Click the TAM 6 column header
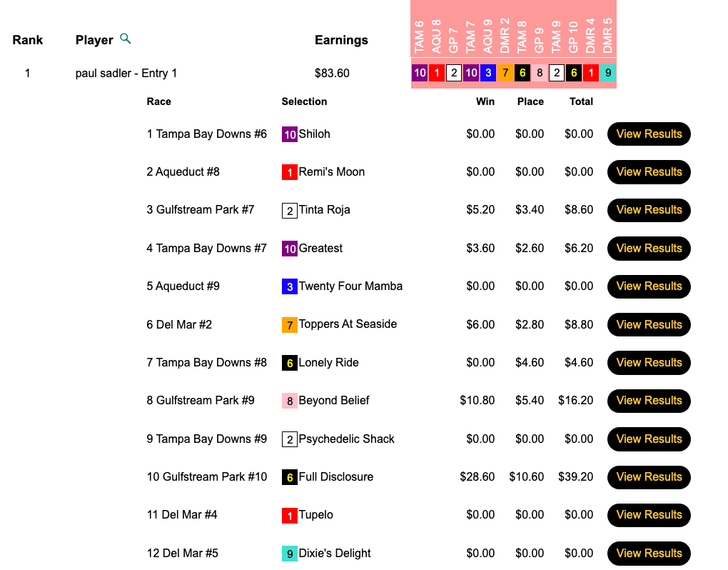This screenshot has width=728, height=570. click(420, 37)
